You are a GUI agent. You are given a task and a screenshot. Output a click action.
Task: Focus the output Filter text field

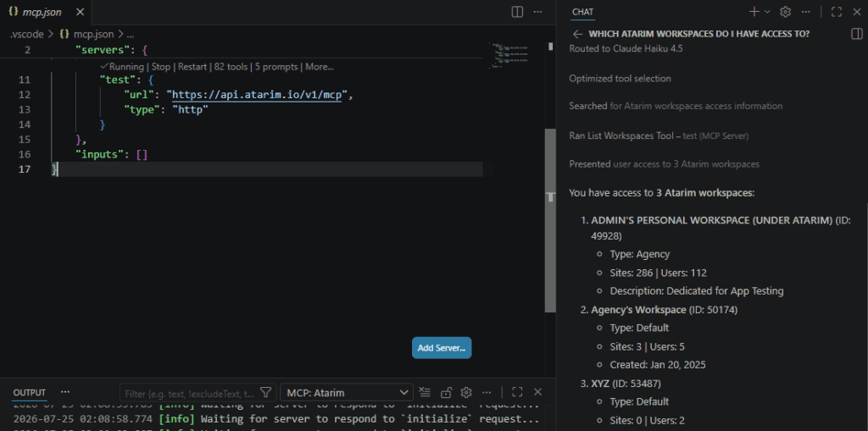coord(190,393)
